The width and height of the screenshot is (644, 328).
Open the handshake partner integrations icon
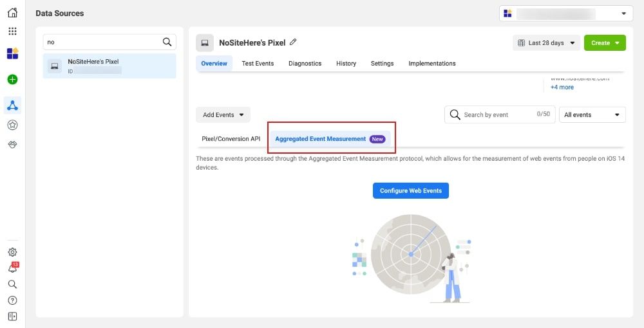pos(12,144)
